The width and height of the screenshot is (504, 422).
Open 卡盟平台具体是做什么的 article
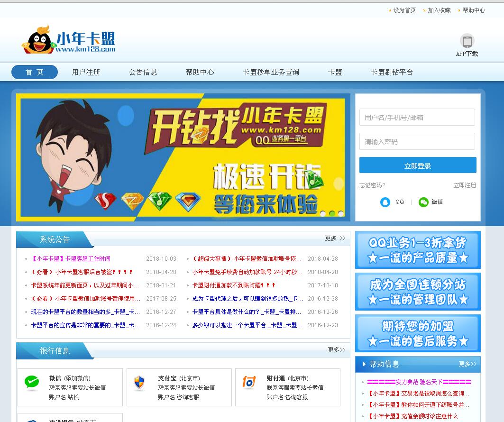point(247,312)
